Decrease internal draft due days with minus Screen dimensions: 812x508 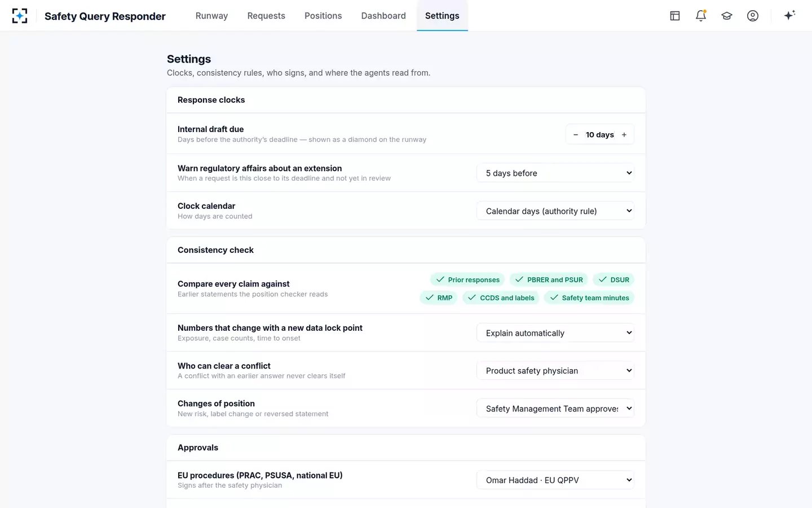576,135
